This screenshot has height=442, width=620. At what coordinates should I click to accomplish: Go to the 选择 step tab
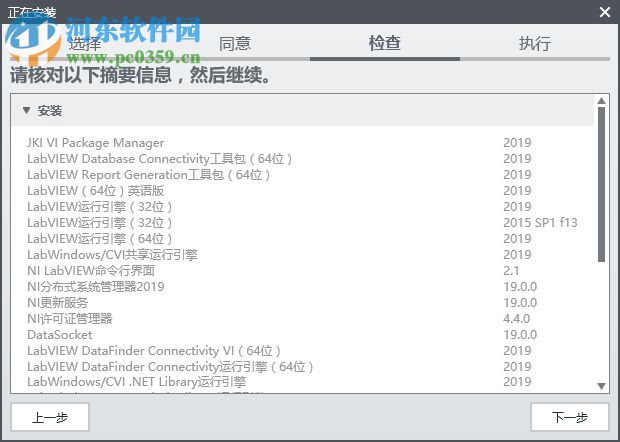pos(84,43)
